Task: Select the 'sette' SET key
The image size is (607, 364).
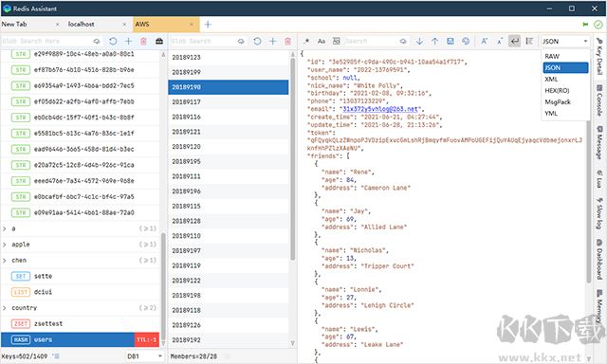Action: pos(80,276)
